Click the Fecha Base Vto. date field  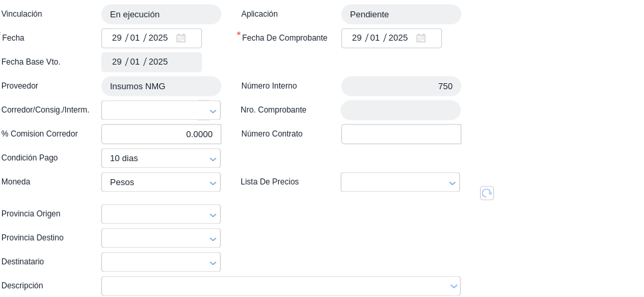(151, 63)
